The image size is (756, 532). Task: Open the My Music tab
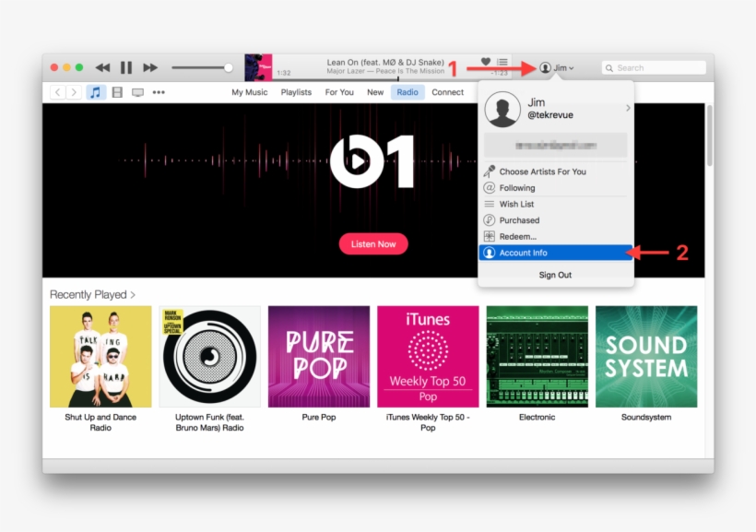pyautogui.click(x=249, y=92)
